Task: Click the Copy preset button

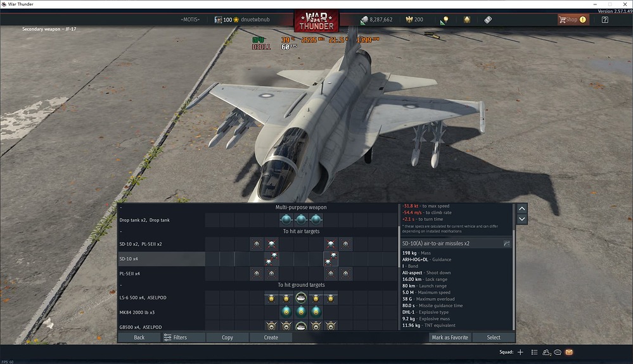Action: tap(227, 337)
